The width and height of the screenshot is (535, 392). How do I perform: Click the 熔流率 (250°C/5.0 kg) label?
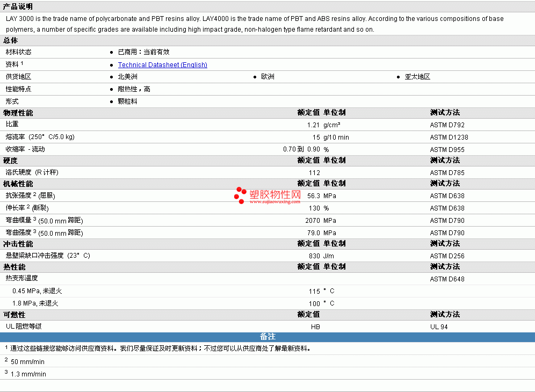tap(40, 137)
